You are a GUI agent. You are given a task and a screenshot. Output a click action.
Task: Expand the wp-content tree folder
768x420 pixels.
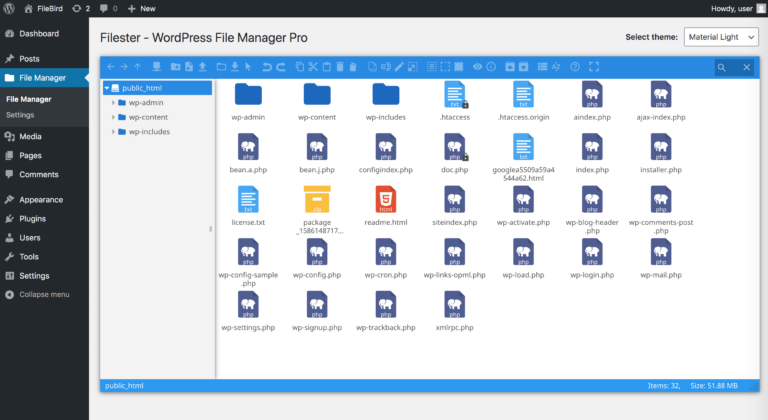(113, 117)
